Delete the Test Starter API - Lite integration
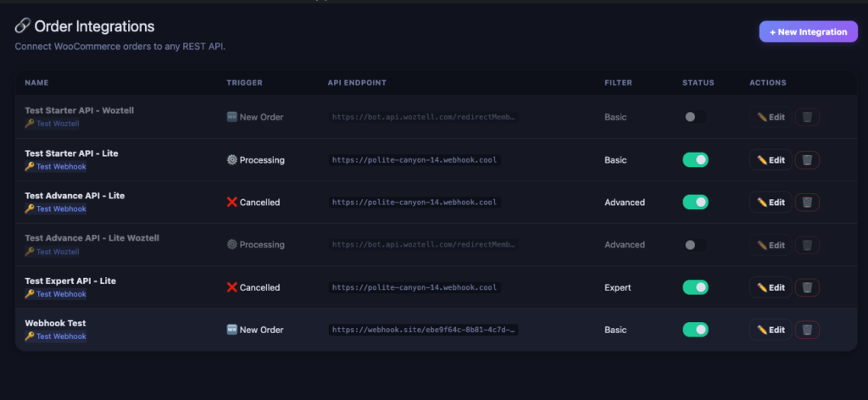The width and height of the screenshot is (868, 400). pos(807,160)
